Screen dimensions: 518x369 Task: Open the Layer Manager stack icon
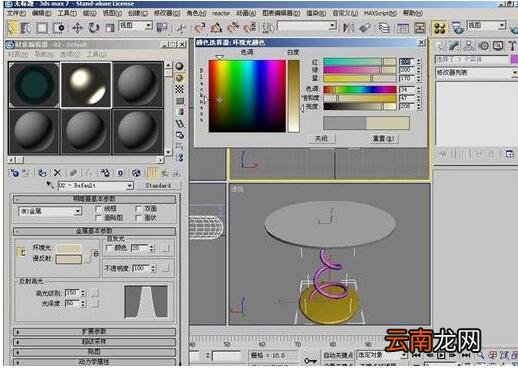[384, 27]
